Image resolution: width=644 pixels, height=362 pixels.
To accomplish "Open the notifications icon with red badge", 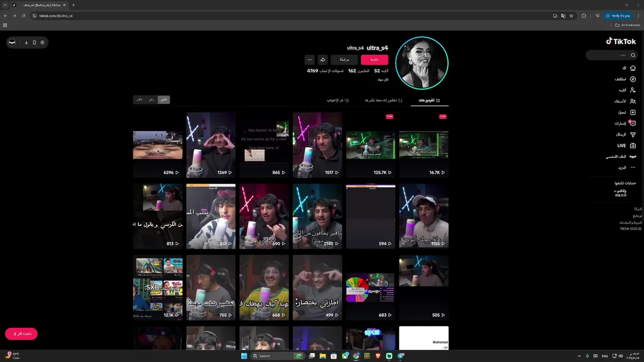I will pyautogui.click(x=632, y=123).
